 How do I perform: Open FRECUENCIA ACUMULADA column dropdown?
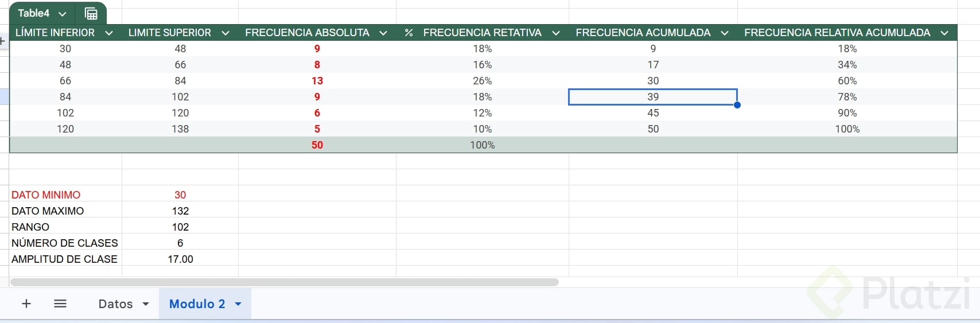725,33
